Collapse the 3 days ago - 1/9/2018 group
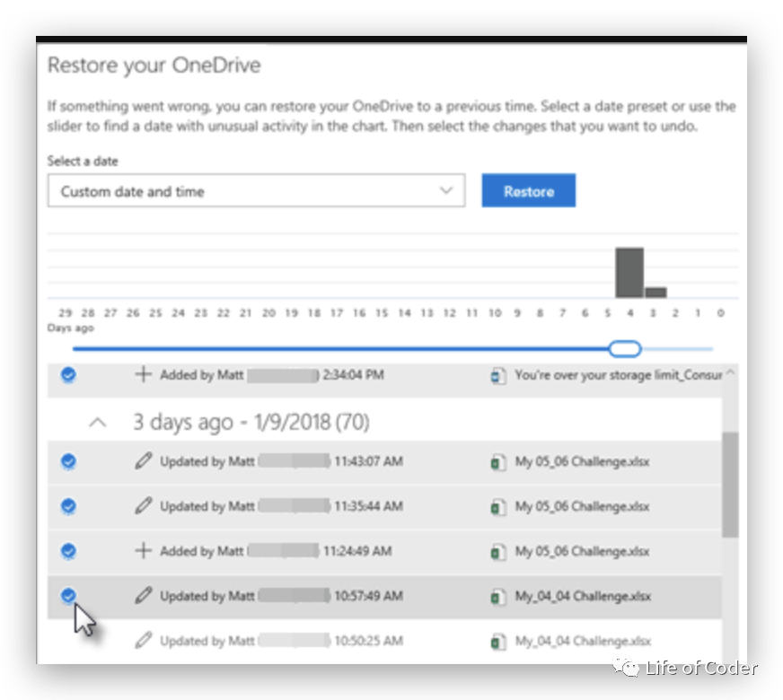Screen dimensions: 783x700 click(98, 423)
